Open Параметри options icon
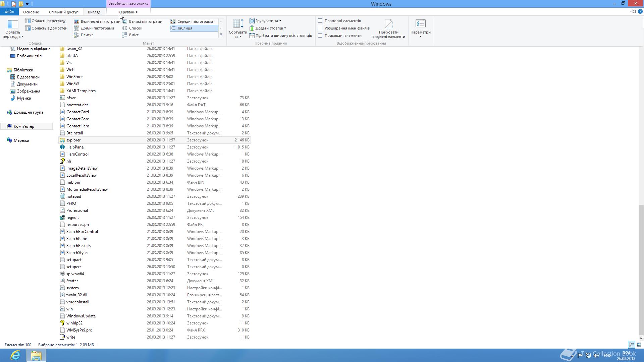Image resolution: width=644 pixels, height=362 pixels. [x=420, y=28]
